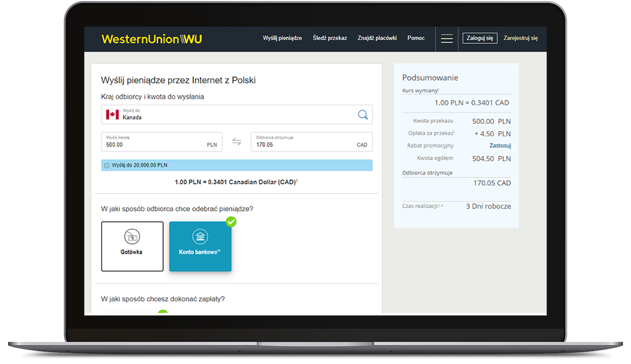Click the Zarejestruj się link

click(520, 38)
